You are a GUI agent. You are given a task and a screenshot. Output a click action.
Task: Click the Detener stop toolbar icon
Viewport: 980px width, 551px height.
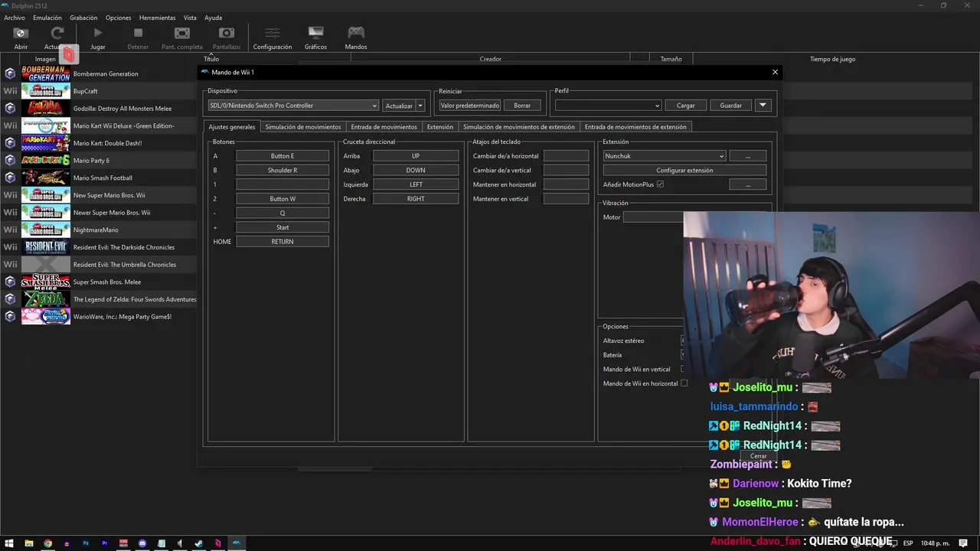[138, 33]
